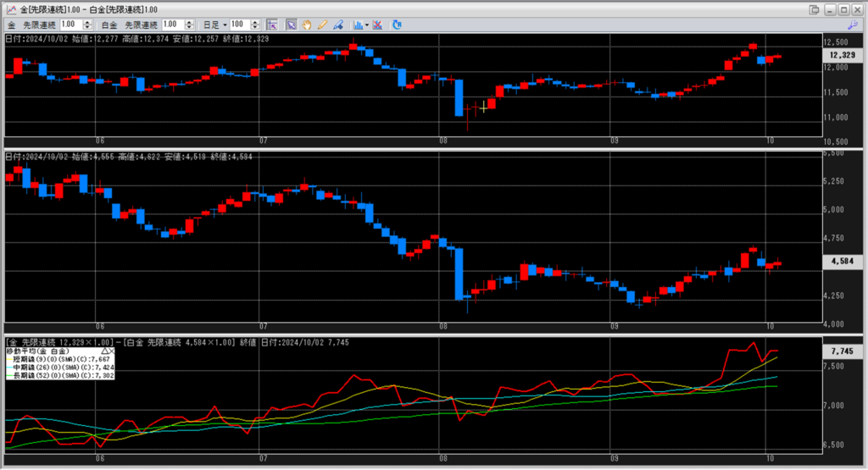Select the blue eraser tool
This screenshot has width=868, height=470.
click(x=337, y=25)
